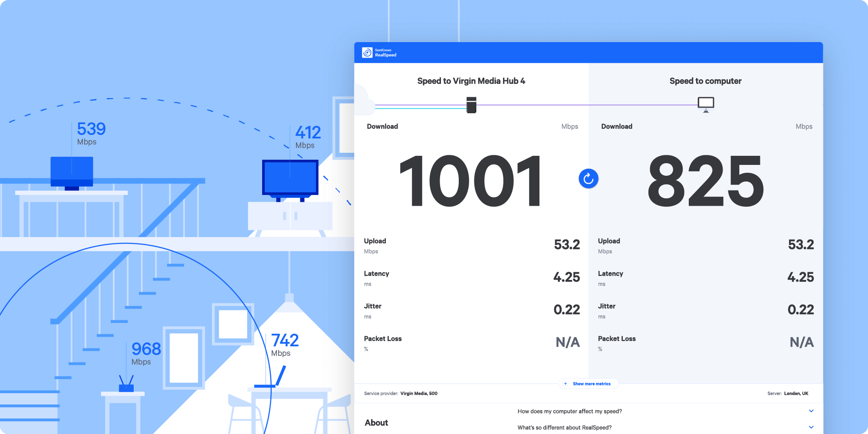Click the About section heading

pyautogui.click(x=376, y=423)
